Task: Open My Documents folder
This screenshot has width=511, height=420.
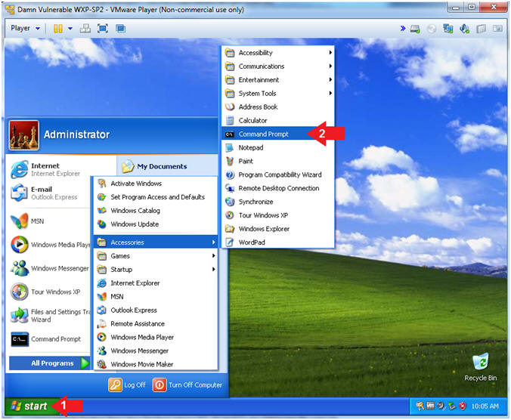Action: tap(154, 167)
